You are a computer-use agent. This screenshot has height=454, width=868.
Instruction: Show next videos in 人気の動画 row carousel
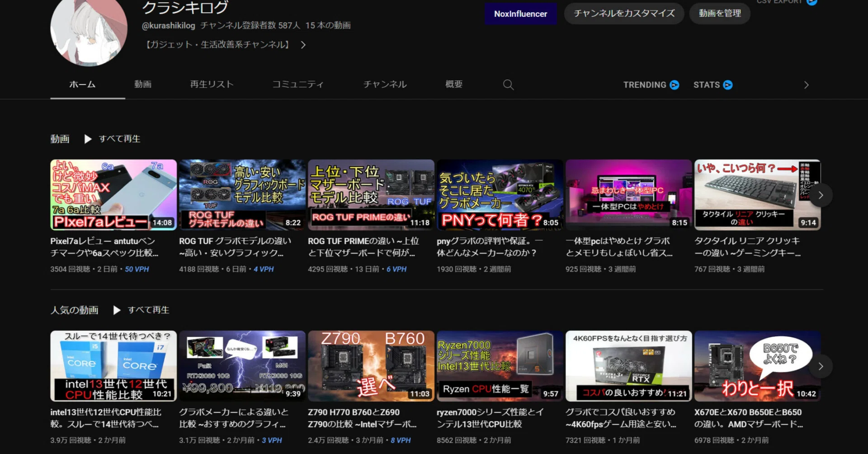821,366
